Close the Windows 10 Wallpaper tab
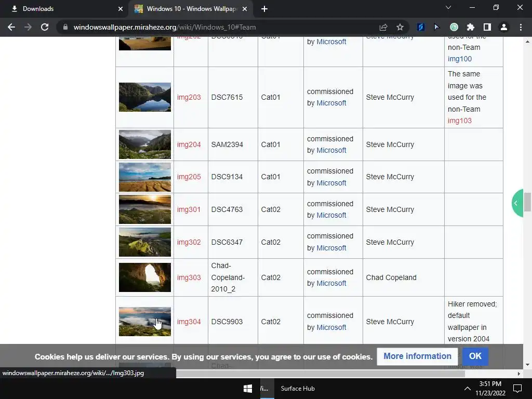This screenshot has height=399, width=532. click(x=245, y=9)
